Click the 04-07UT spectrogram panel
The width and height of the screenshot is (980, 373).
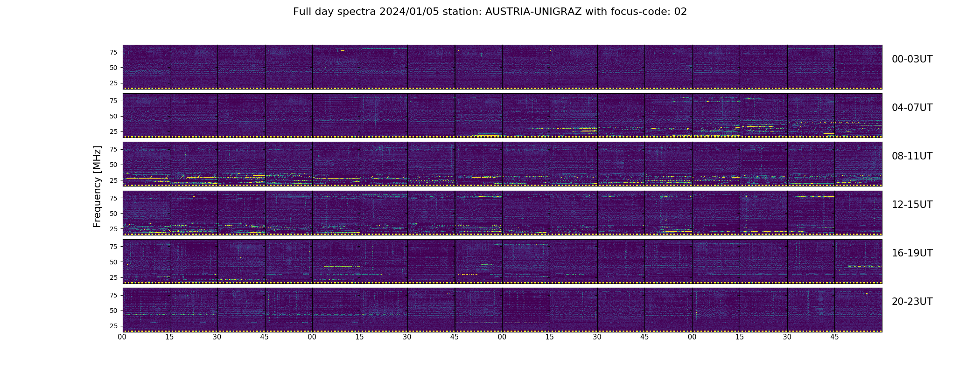coord(502,116)
